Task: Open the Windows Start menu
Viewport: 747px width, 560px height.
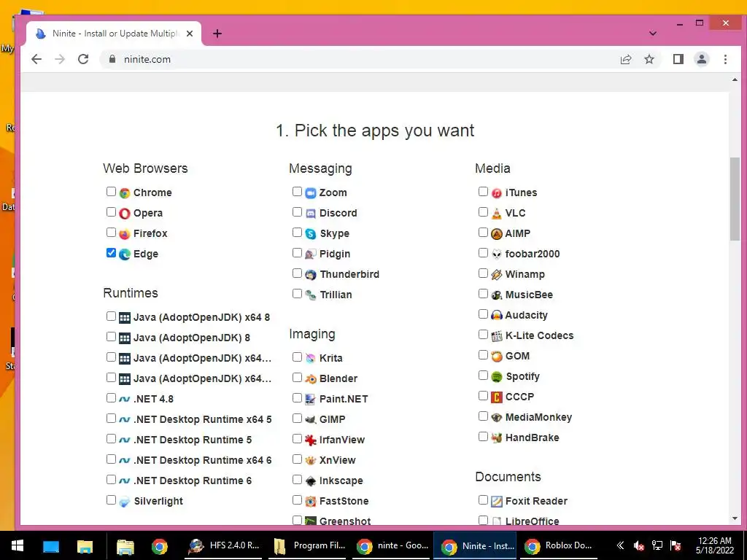Action: (18, 545)
